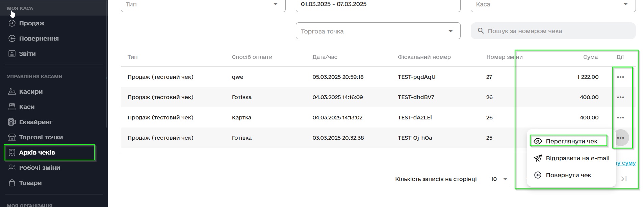644x207 pixels.
Task: Click shift number 25
Action: [489, 138]
